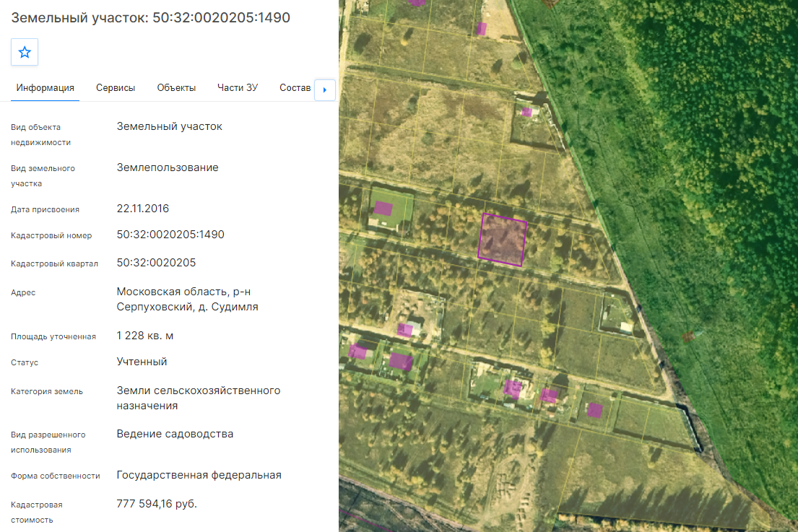Show more tabs with the arrow button
This screenshot has width=798, height=532.
[x=325, y=90]
